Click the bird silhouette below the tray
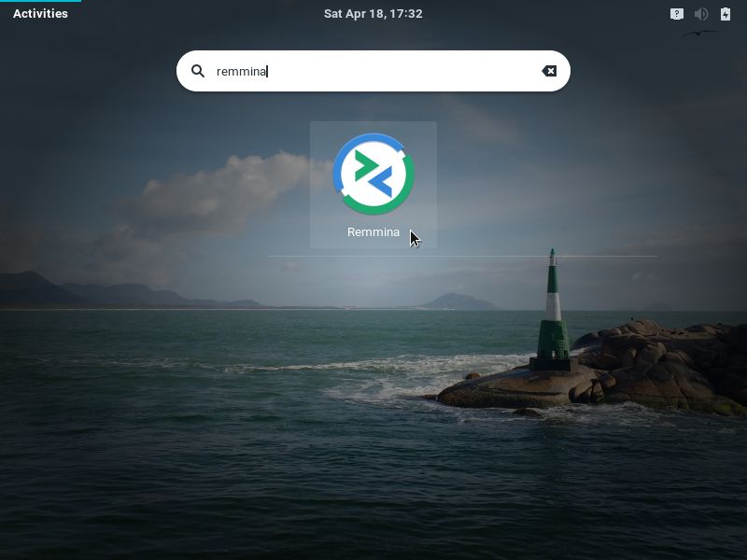Screen dimensions: 747x560 [x=700, y=34]
